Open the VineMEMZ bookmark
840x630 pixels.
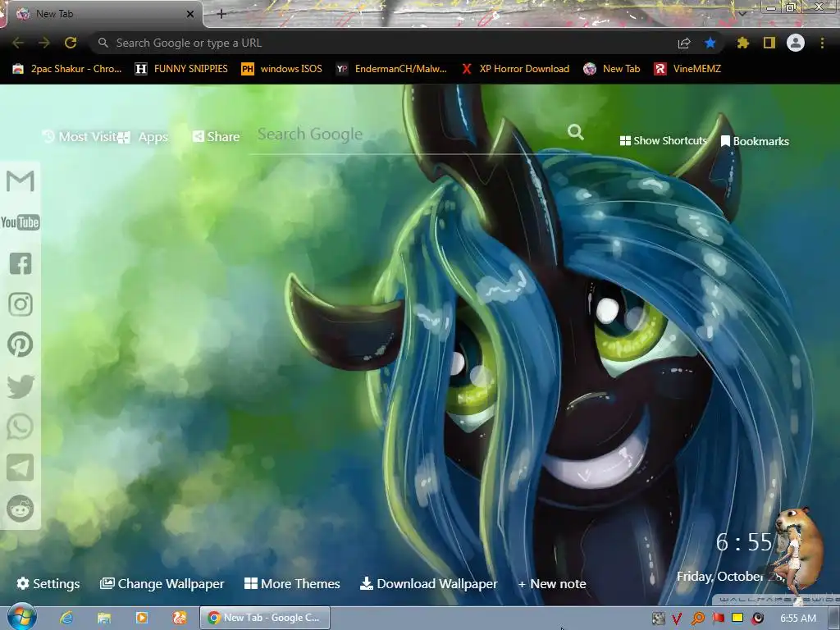pos(688,69)
